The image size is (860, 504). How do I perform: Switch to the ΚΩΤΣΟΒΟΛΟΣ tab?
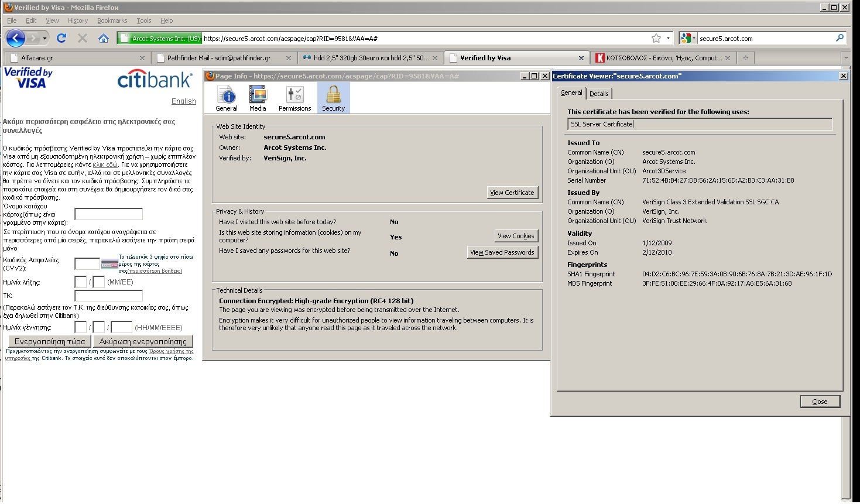click(662, 58)
